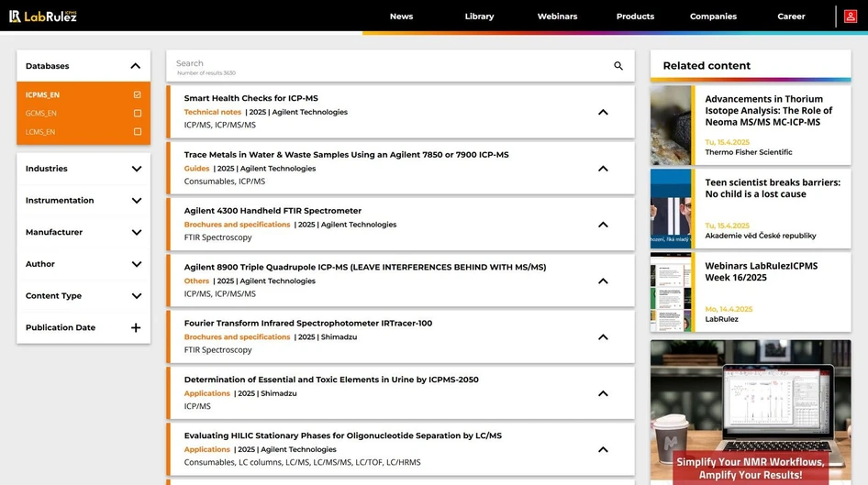Click the Guides category label
Viewport: 868px width, 485px height.
click(x=196, y=168)
